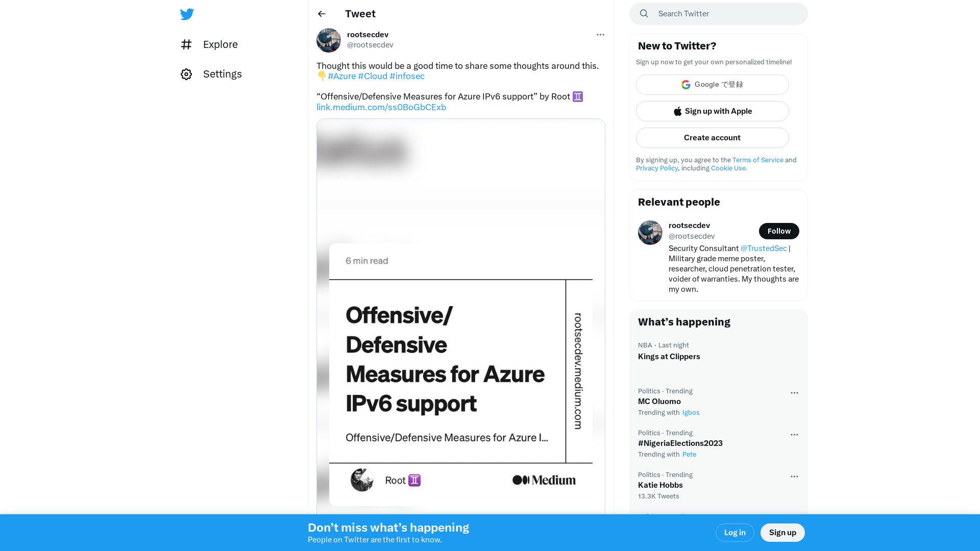Open the #NigeriaElections2023 trending topic
Viewport: 980px width, 551px height.
[x=680, y=443]
